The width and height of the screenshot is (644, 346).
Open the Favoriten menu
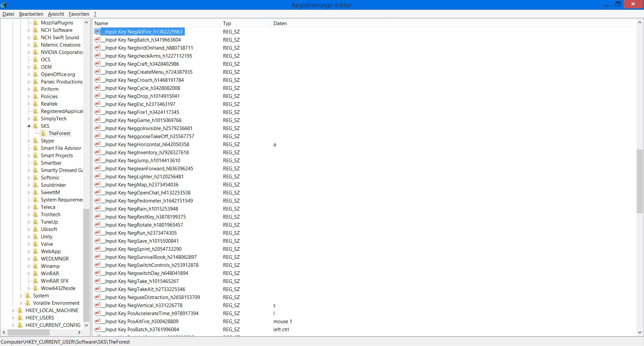[79, 14]
